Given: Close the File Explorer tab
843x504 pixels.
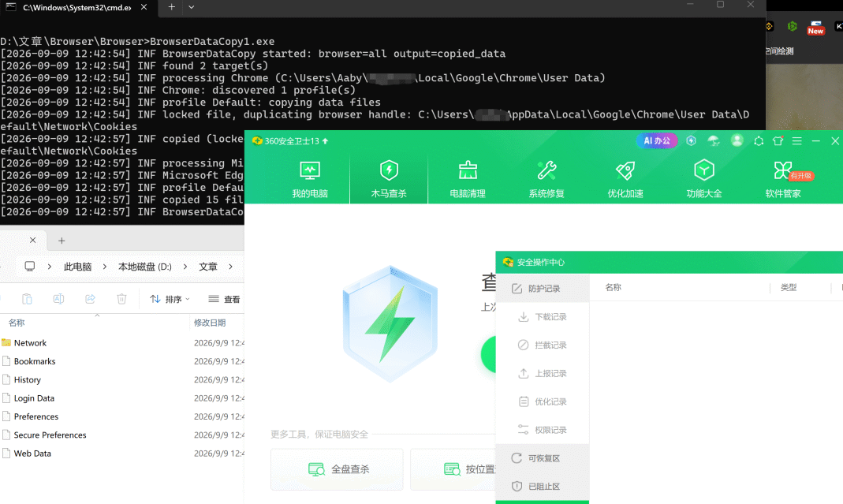Looking at the screenshot, I should tap(33, 241).
